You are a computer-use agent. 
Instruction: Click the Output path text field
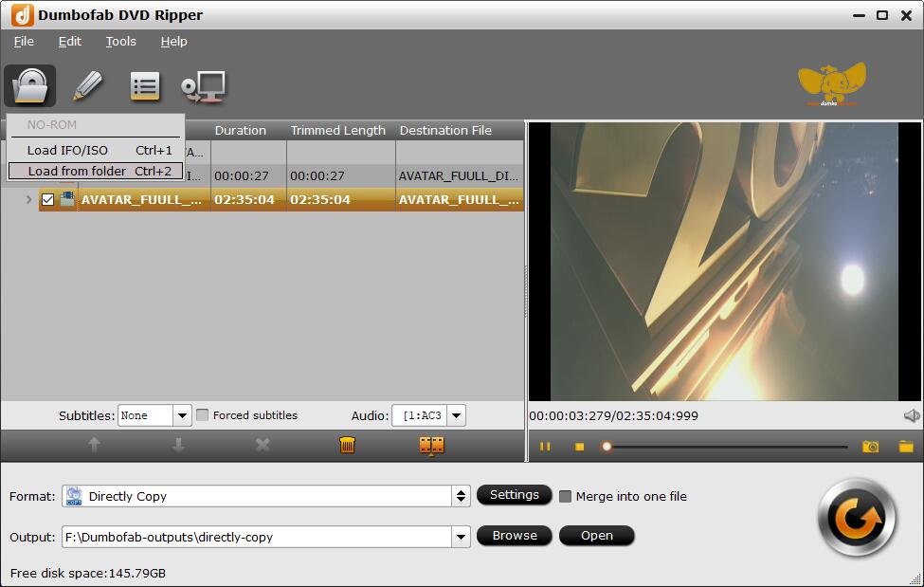point(257,537)
